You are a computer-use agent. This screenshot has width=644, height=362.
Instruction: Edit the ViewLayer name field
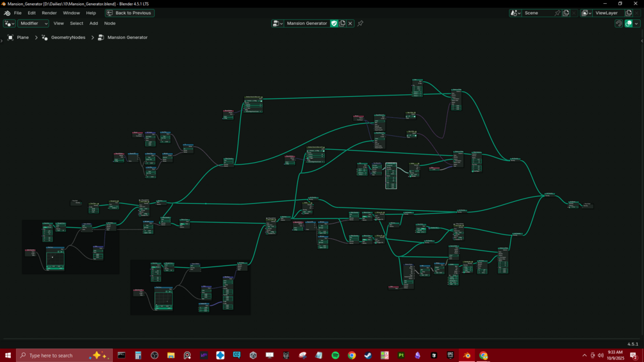point(608,13)
